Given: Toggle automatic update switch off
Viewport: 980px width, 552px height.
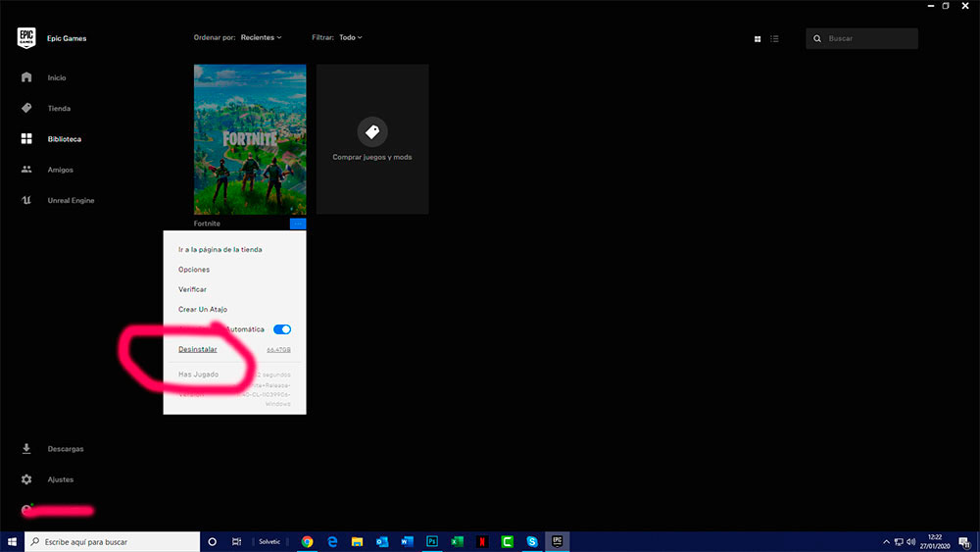Looking at the screenshot, I should [282, 328].
